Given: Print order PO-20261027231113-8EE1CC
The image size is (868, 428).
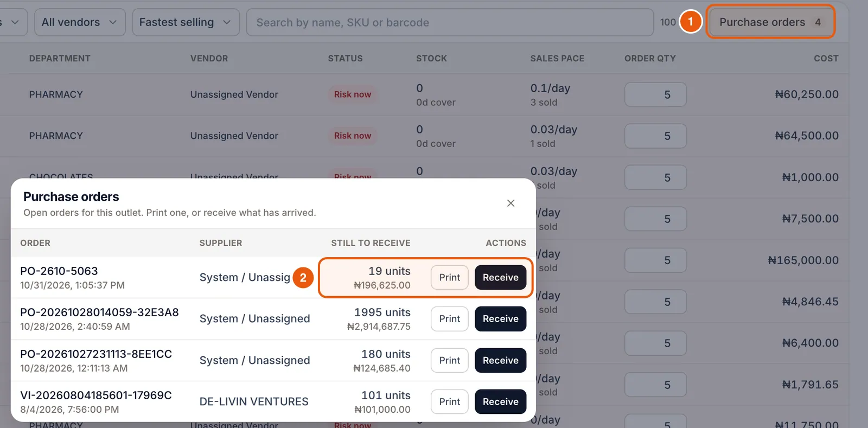Looking at the screenshot, I should coord(450,360).
